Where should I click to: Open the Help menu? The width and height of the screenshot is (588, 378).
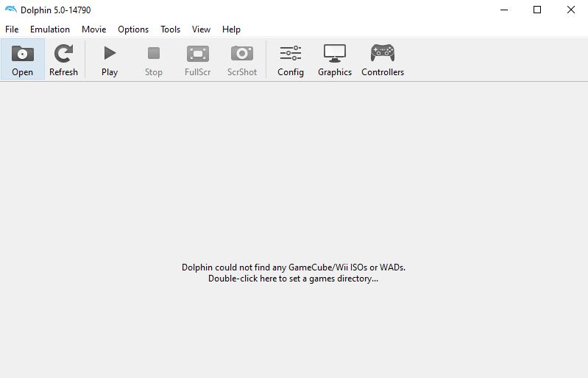point(231,29)
